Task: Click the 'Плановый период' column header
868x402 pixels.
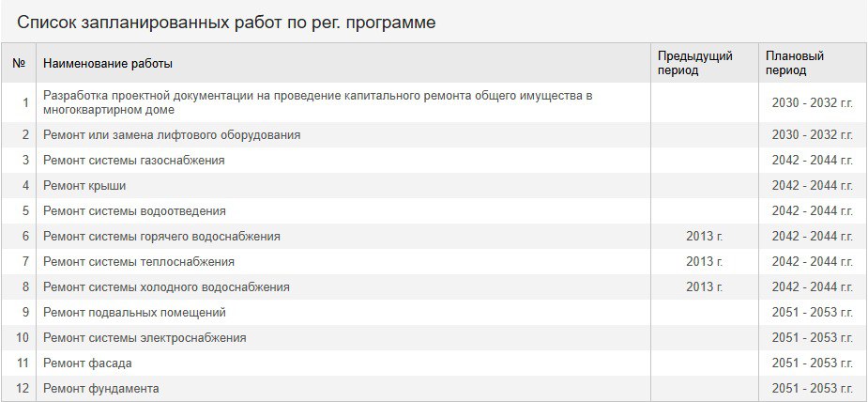Action: coord(794,63)
